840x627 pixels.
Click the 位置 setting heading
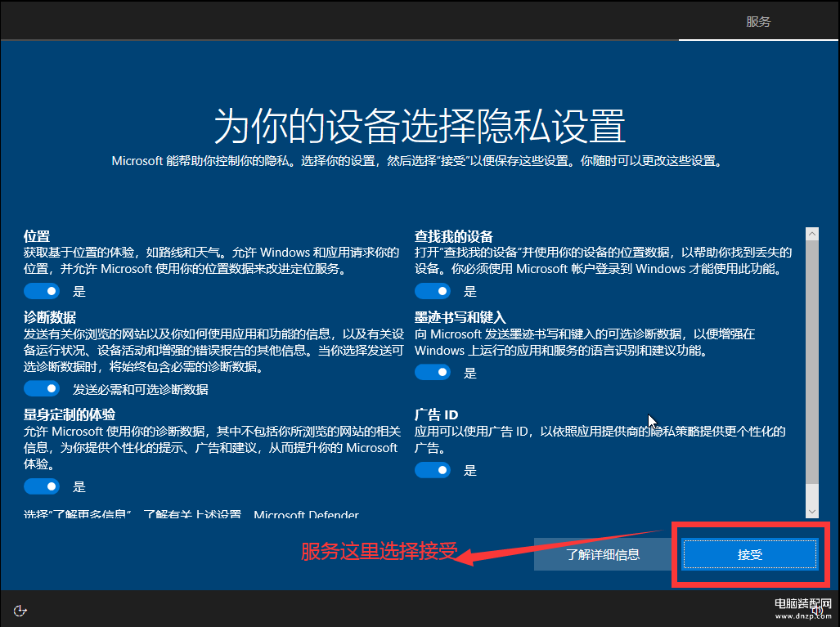pos(37,236)
